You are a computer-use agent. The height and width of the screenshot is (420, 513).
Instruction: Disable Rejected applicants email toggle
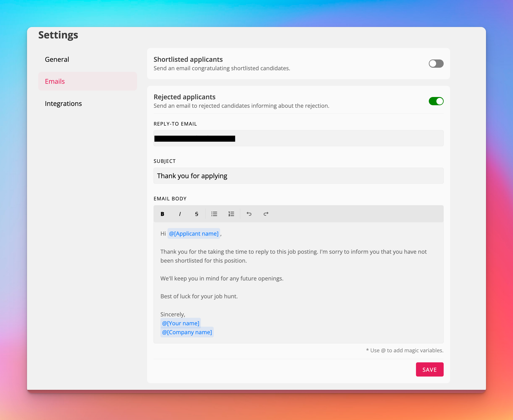pyautogui.click(x=436, y=101)
